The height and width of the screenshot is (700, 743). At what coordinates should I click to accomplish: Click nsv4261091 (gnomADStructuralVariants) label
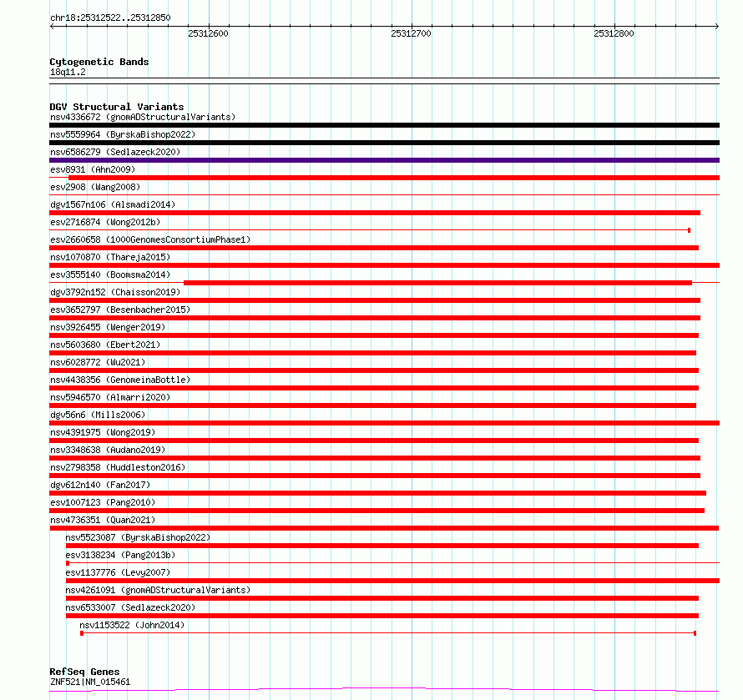(x=158, y=590)
